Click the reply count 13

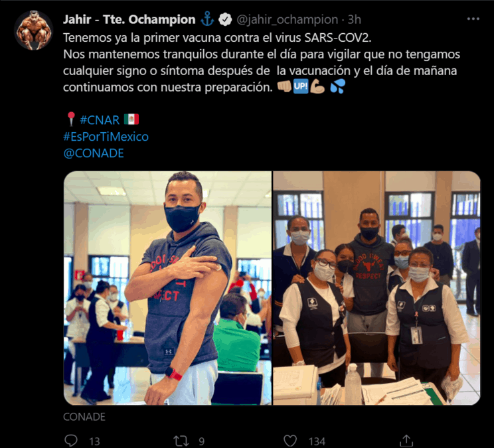(x=94, y=441)
